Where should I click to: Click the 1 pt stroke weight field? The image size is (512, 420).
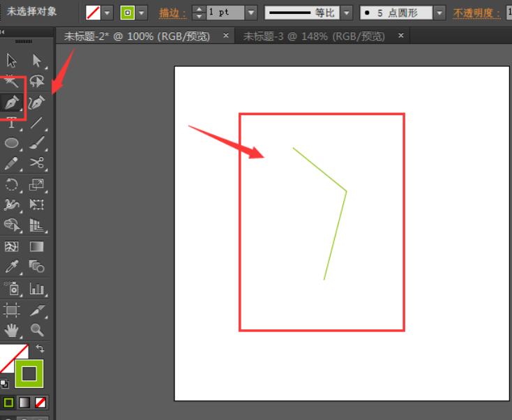[225, 13]
